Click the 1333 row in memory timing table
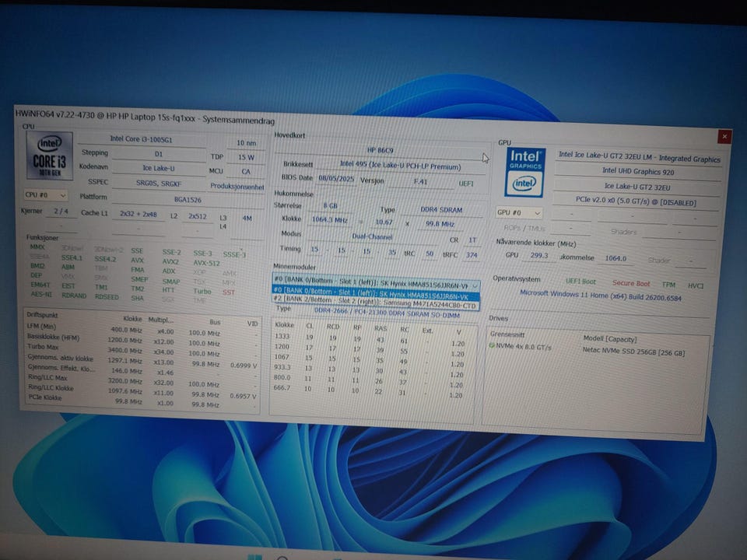The height and width of the screenshot is (560, 747). coord(369,340)
